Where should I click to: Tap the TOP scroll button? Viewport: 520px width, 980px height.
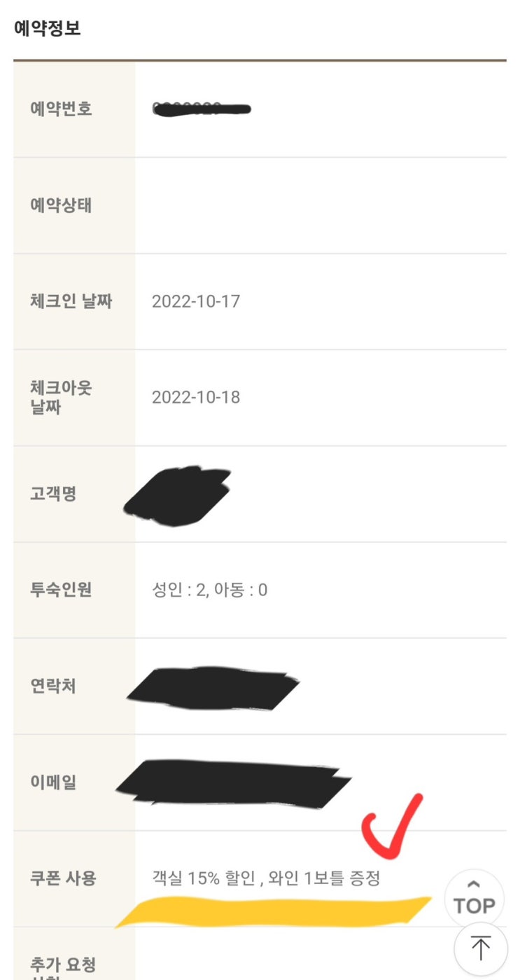click(475, 897)
